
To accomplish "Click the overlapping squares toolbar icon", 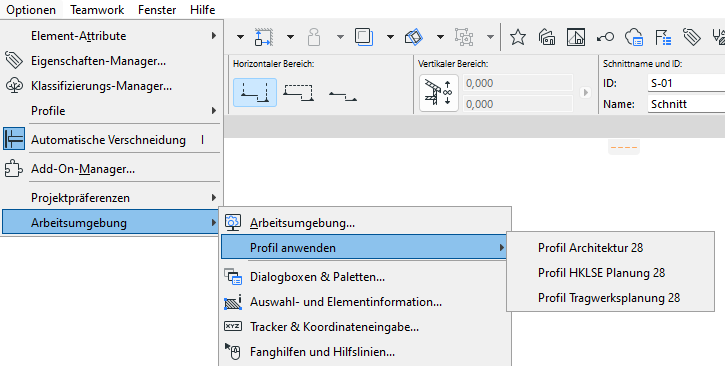I will 364,37.
